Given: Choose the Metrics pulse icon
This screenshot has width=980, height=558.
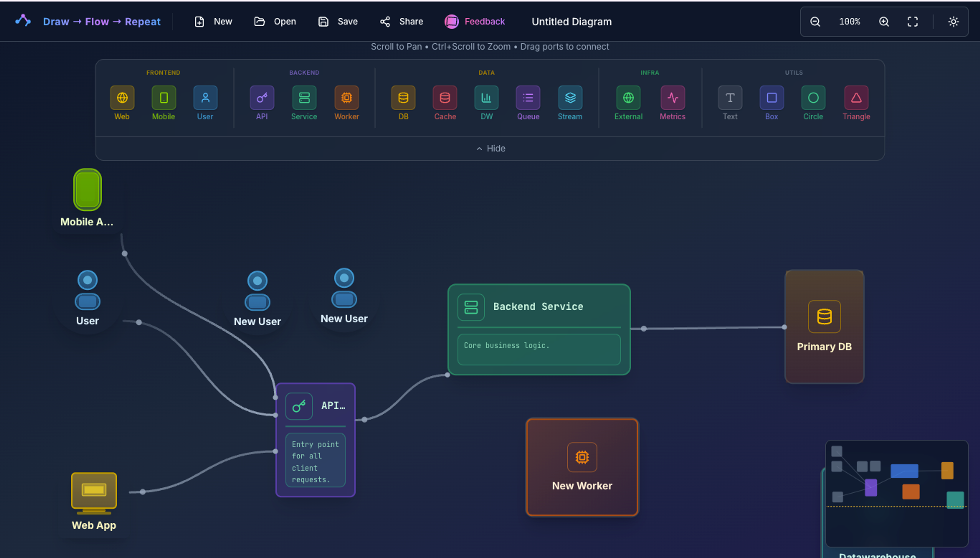Looking at the screenshot, I should (672, 98).
